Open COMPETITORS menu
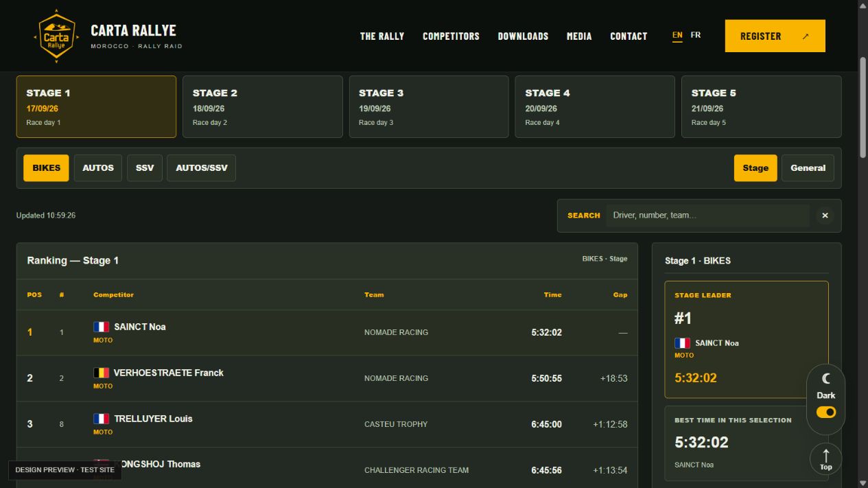This screenshot has height=488, width=868. pyautogui.click(x=451, y=36)
